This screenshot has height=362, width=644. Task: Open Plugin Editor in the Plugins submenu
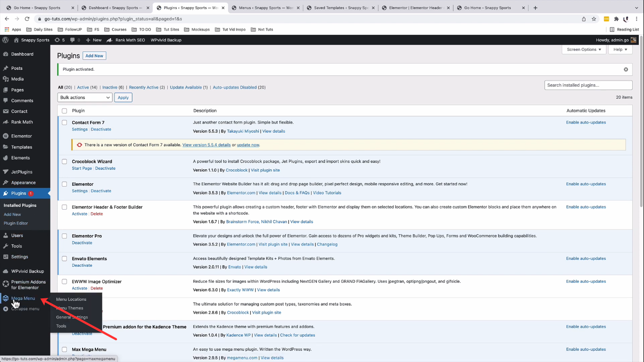[x=16, y=223]
